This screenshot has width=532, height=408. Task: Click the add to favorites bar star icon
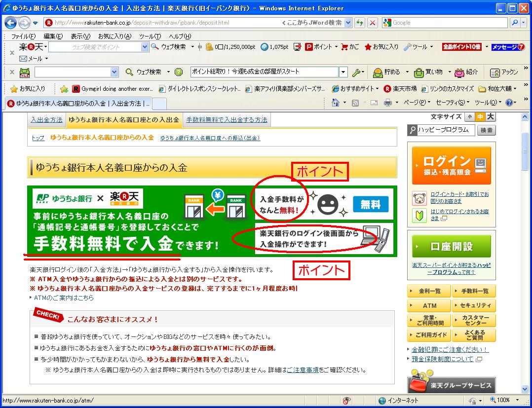(64, 89)
